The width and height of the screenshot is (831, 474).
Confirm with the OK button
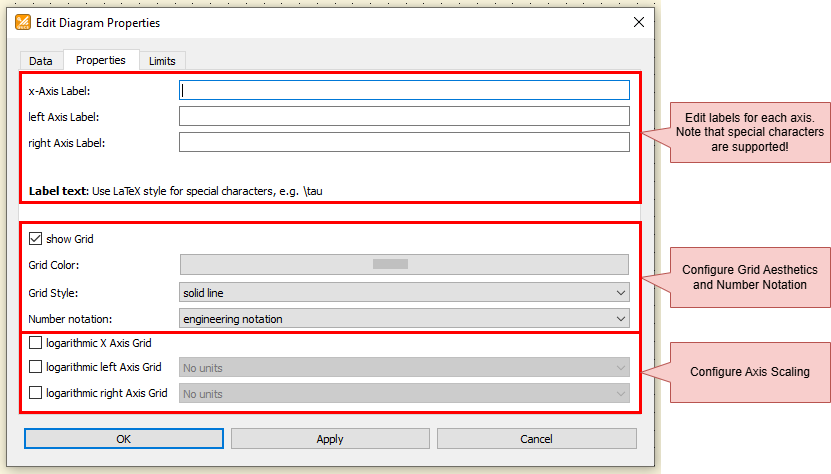pyautogui.click(x=123, y=438)
